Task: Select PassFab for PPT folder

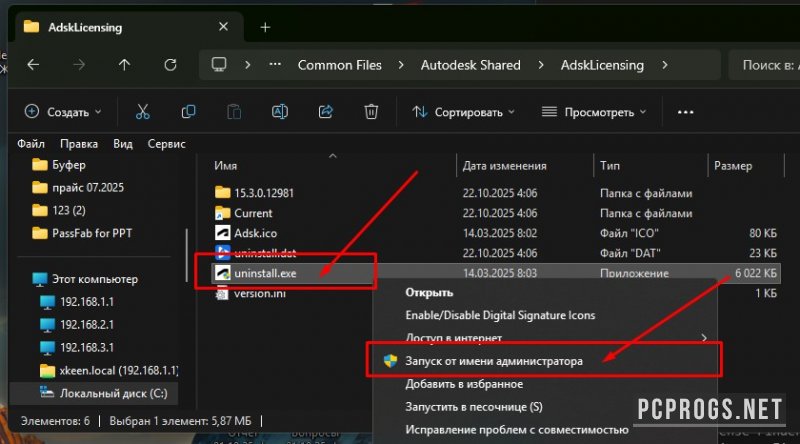Action: (92, 233)
